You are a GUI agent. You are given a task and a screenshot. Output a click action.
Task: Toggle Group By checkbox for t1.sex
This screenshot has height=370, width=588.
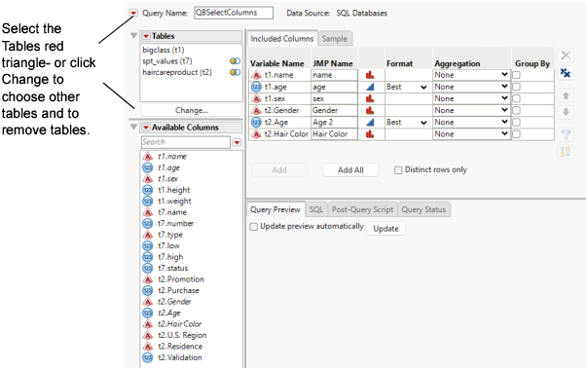click(x=516, y=98)
